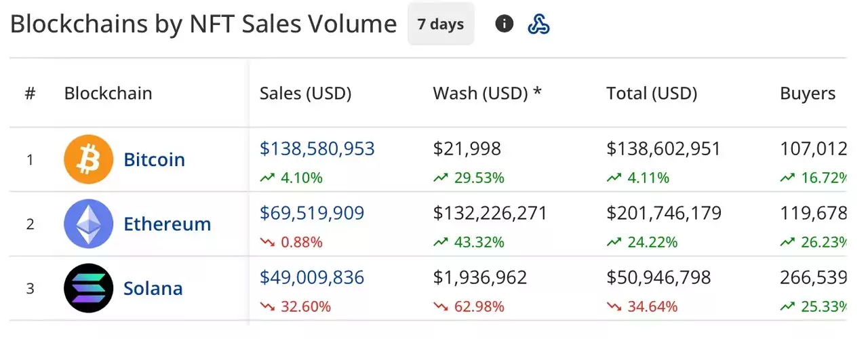
Task: Click the Bitcoin logo icon
Action: coord(88,159)
